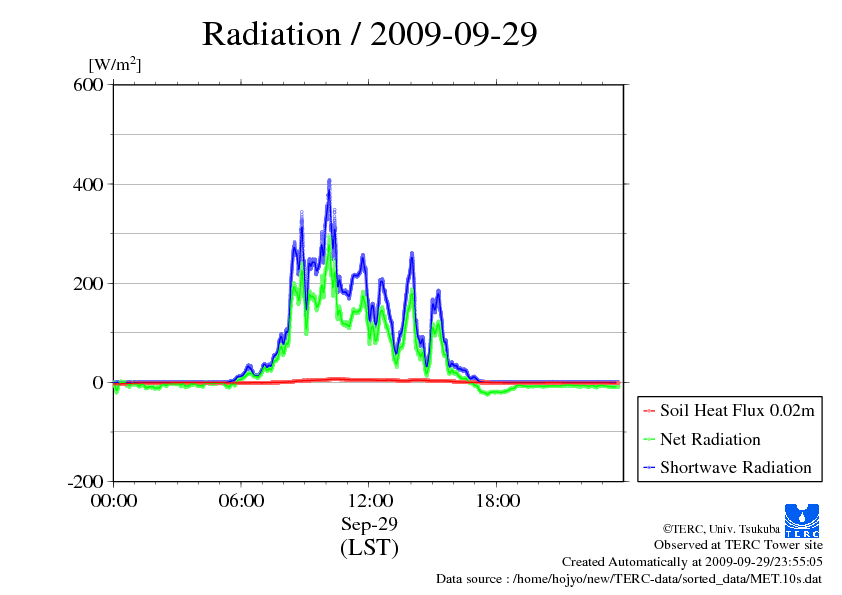This screenshot has height=595, width=842.
Task: Click the 06:00 x-axis label
Action: [x=241, y=501]
